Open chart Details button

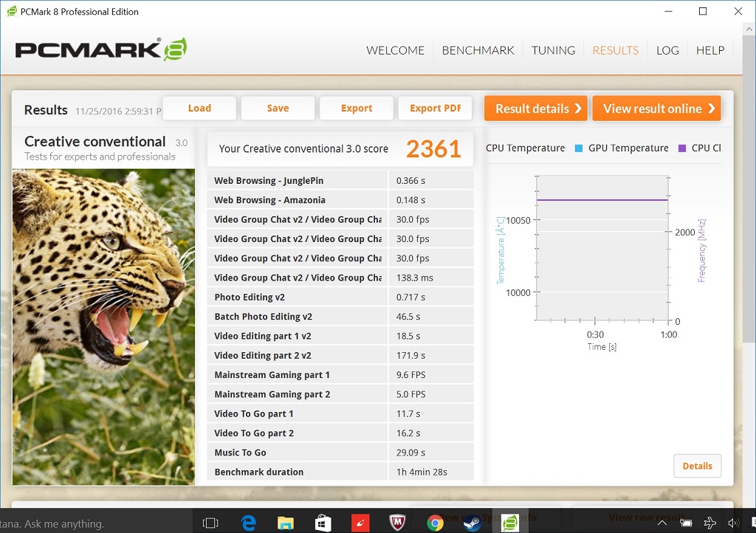(697, 466)
